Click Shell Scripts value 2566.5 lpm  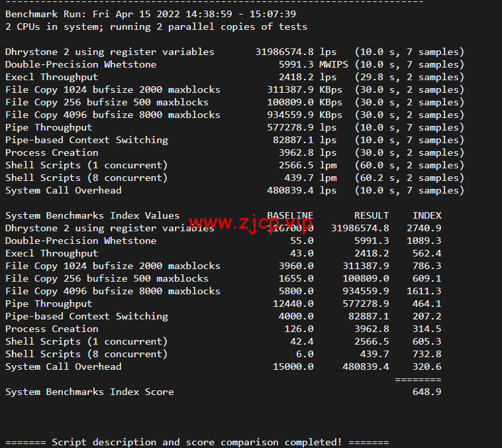[307, 166]
